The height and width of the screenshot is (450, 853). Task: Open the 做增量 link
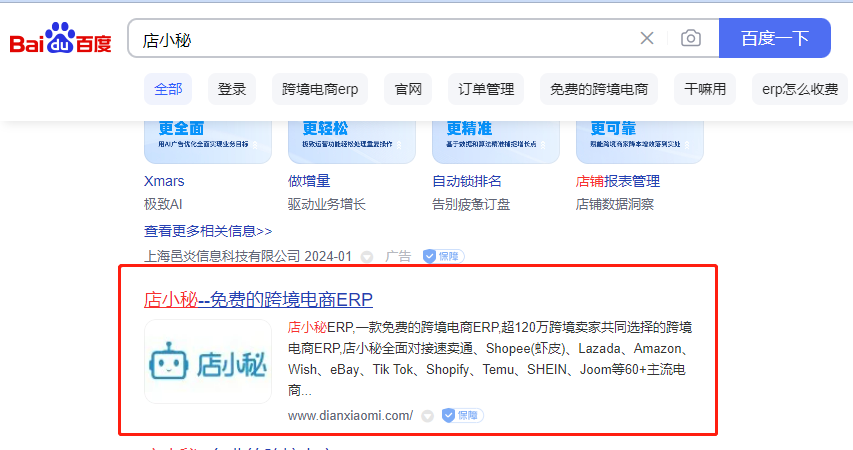pyautogui.click(x=309, y=181)
